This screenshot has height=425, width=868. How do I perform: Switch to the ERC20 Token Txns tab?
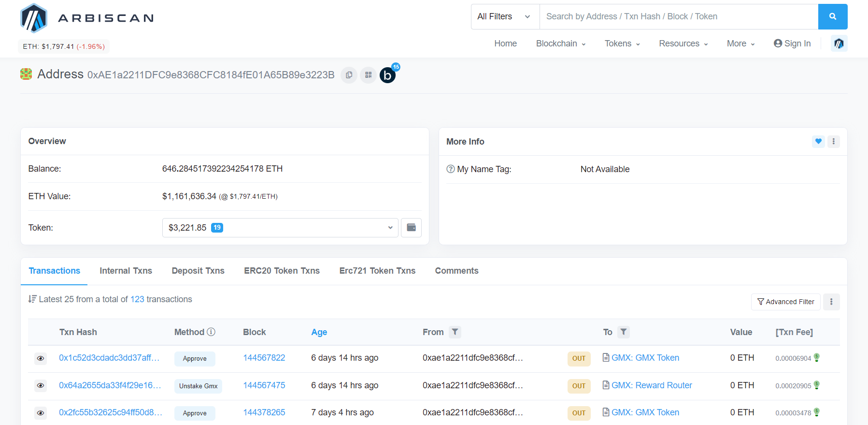[282, 271]
